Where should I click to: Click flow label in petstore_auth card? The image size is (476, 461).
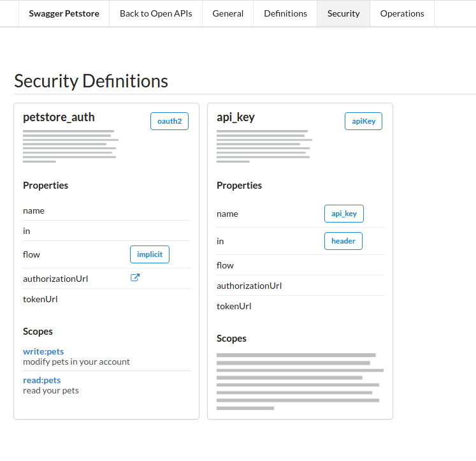32,254
